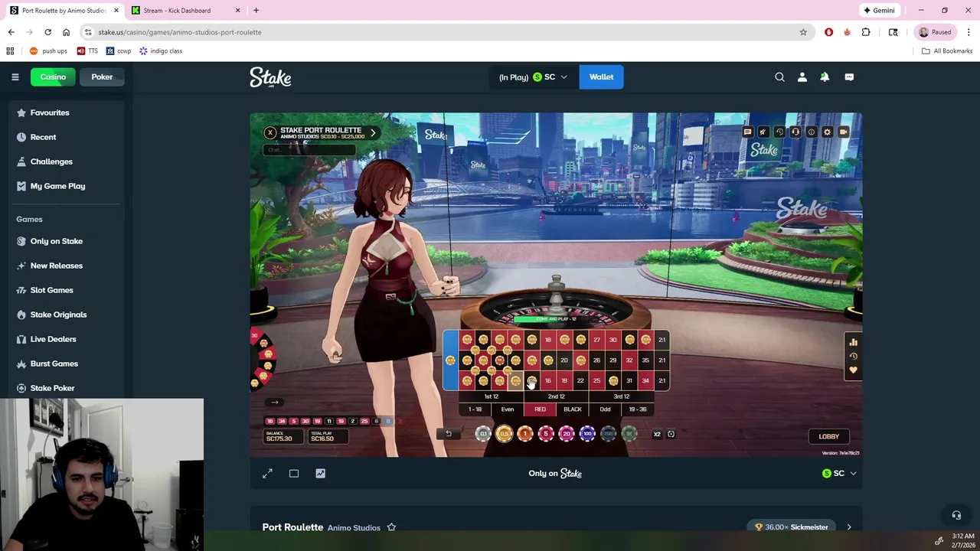Open favourite bets heart icon
The height and width of the screenshot is (551, 980).
pos(853,370)
